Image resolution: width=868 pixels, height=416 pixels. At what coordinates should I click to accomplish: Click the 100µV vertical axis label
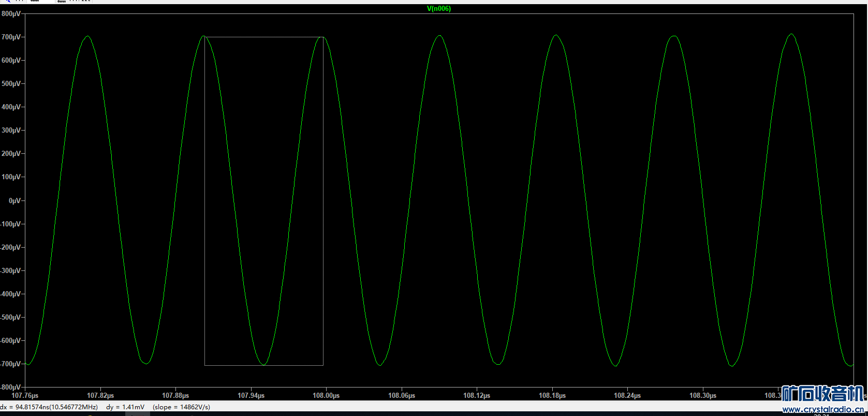coord(11,177)
